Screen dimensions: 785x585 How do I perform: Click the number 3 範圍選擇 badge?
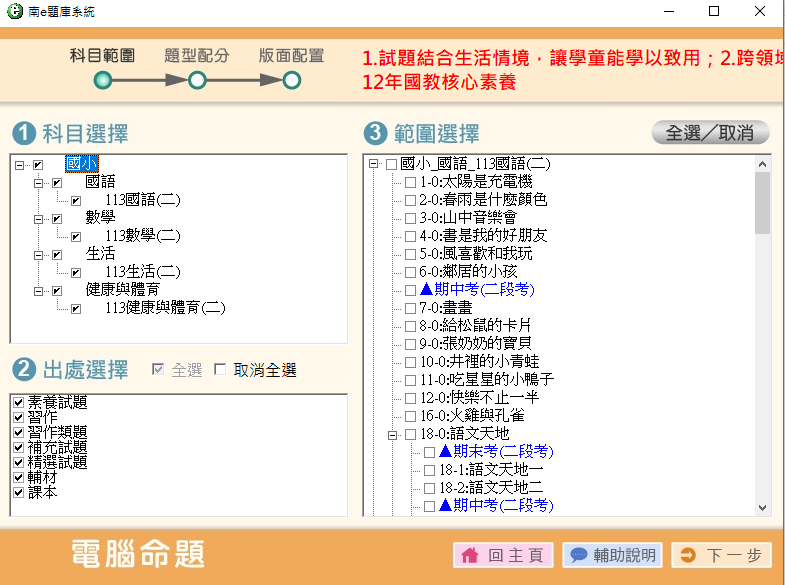[374, 133]
